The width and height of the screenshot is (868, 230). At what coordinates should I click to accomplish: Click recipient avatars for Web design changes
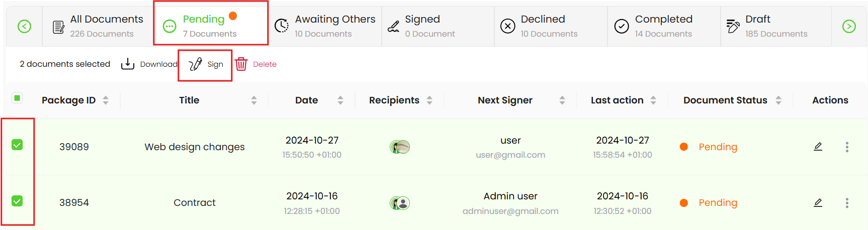[x=400, y=147]
